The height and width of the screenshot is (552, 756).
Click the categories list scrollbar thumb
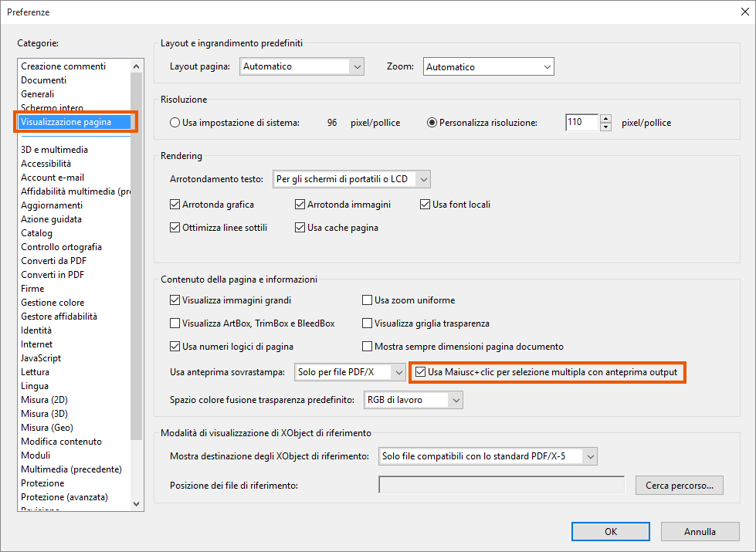[x=136, y=256]
